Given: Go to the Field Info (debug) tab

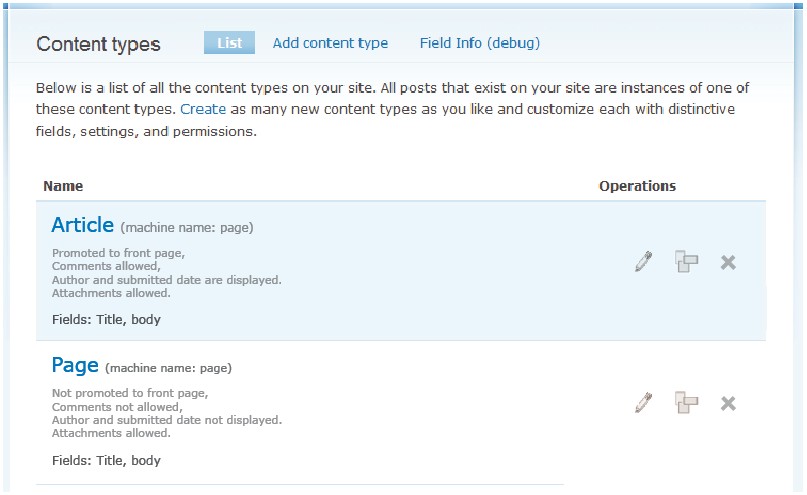Looking at the screenshot, I should [x=480, y=43].
